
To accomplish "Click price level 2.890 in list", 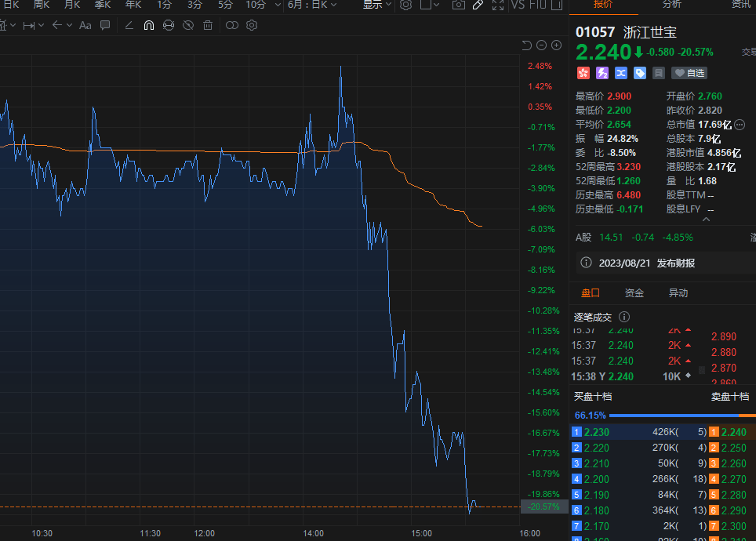I will (x=724, y=336).
